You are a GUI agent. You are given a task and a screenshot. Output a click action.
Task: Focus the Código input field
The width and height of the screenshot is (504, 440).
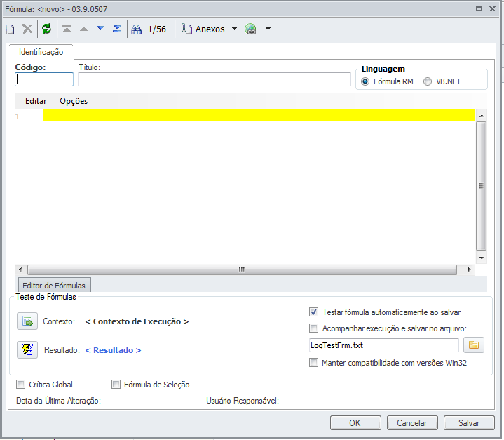(44, 79)
